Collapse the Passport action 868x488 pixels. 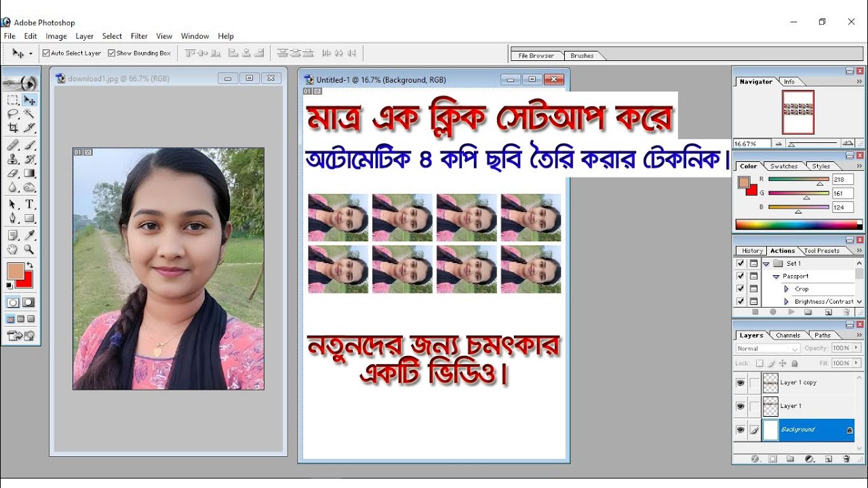776,277
